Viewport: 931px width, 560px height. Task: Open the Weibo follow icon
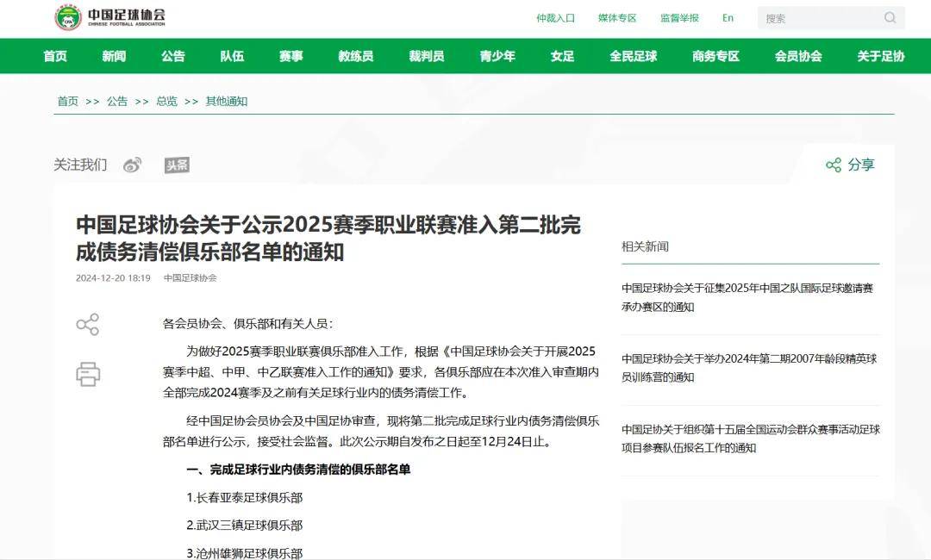133,165
